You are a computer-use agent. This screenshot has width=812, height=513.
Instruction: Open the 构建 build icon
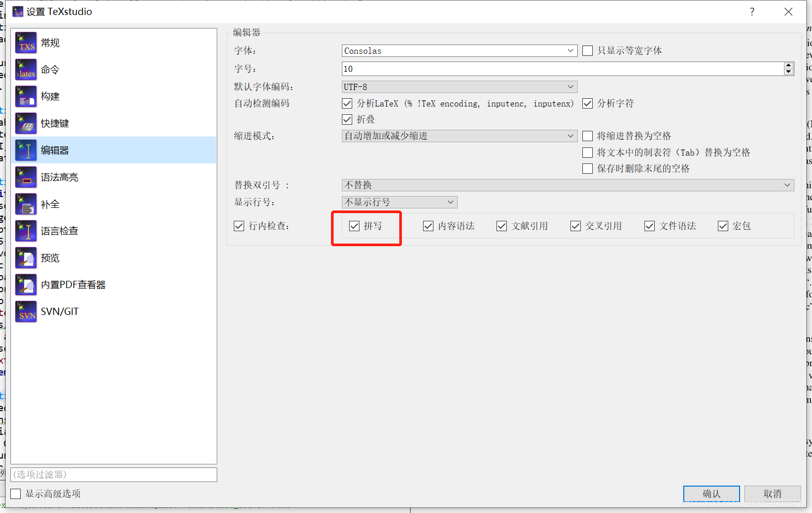(26, 96)
